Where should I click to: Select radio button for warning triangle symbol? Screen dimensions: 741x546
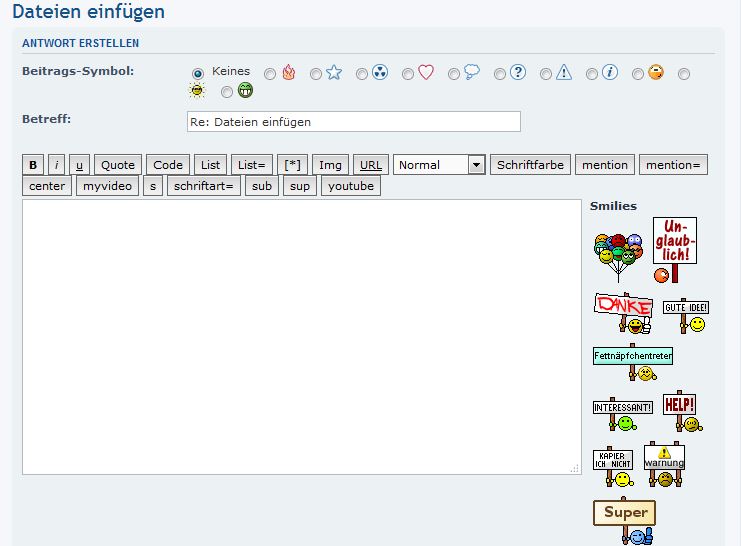coord(546,74)
